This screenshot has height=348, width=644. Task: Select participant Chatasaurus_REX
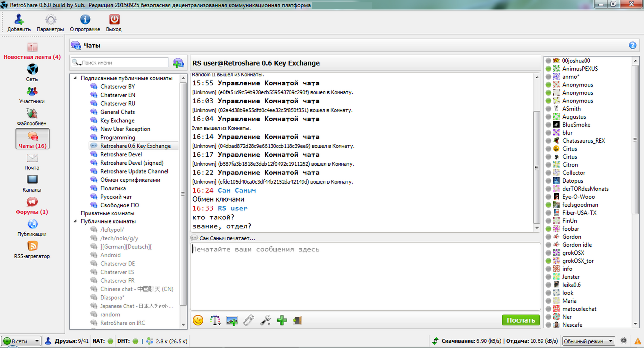(583, 141)
